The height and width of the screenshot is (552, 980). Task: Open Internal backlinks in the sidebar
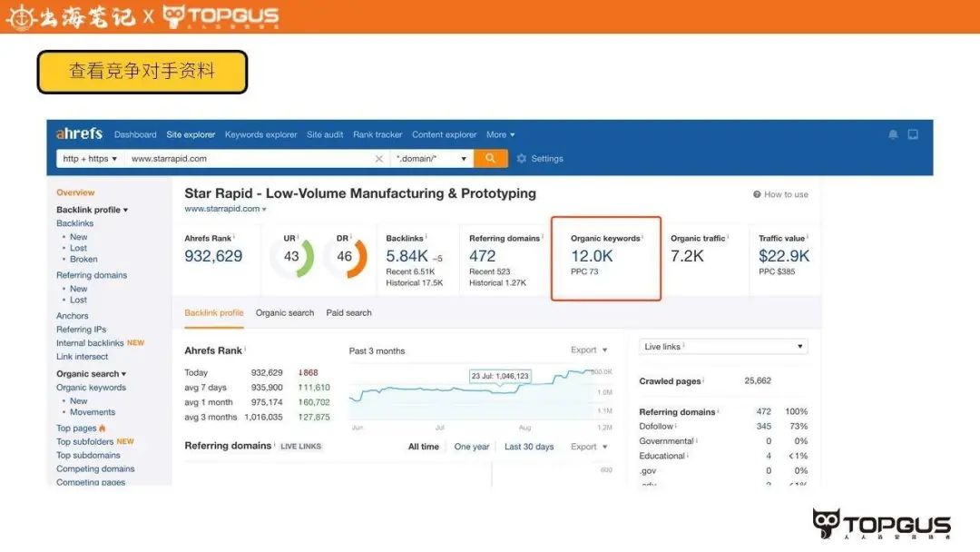(x=89, y=343)
